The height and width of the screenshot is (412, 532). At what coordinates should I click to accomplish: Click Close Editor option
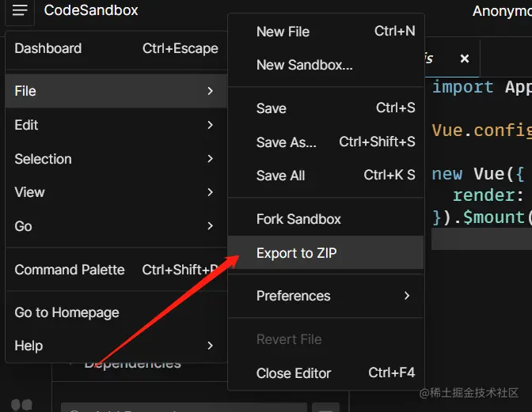coord(325,373)
